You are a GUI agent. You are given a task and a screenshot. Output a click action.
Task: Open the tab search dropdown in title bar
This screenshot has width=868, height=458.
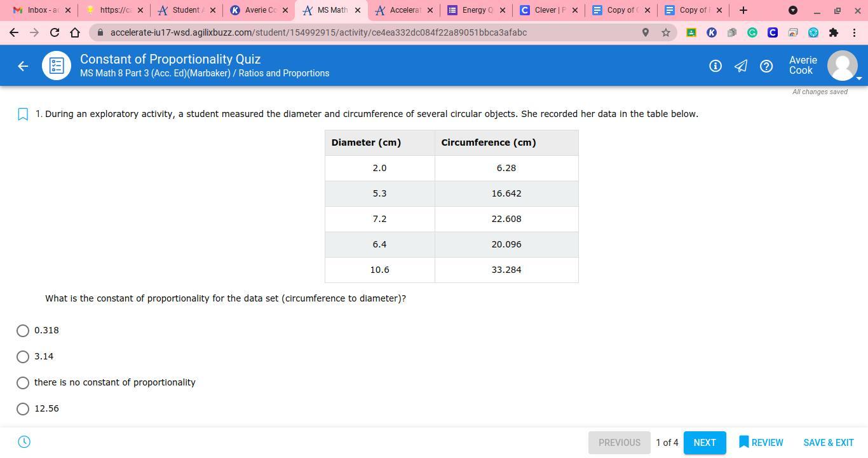[793, 10]
